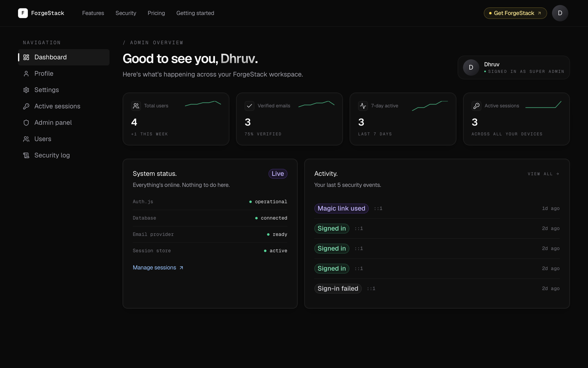Open the D avatar in top bar
This screenshot has width=588, height=368.
point(560,13)
